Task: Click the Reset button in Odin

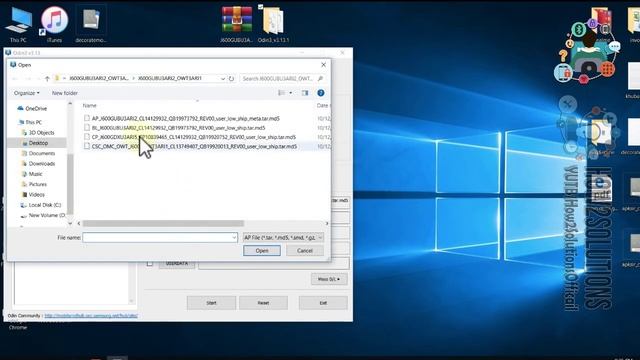Action: click(263, 303)
